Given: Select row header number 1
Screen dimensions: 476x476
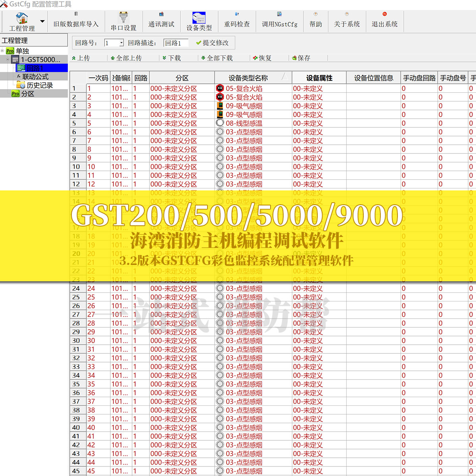Looking at the screenshot, I should [78, 88].
